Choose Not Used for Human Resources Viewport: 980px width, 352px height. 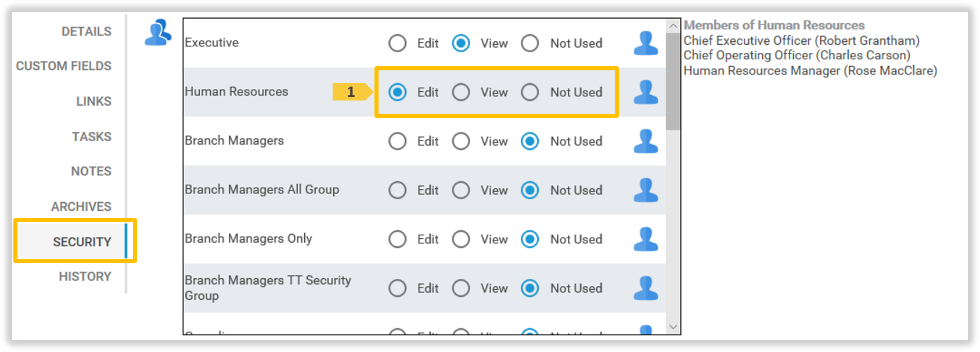pos(530,92)
